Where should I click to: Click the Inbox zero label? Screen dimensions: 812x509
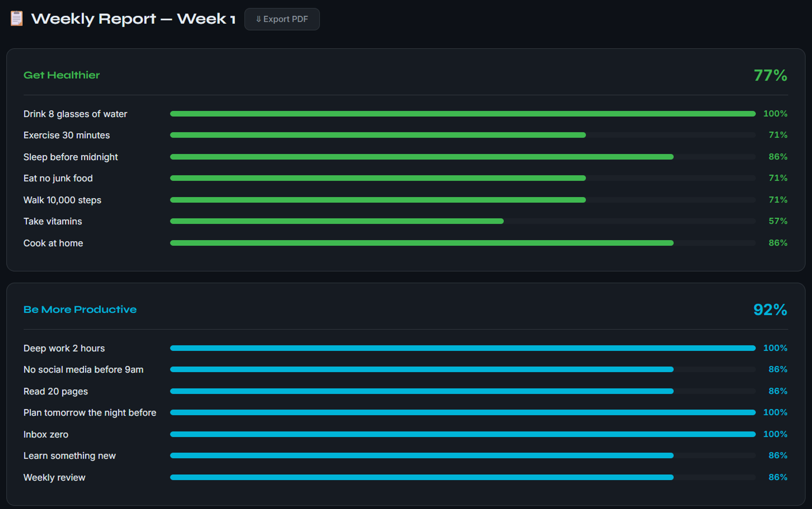(x=46, y=434)
